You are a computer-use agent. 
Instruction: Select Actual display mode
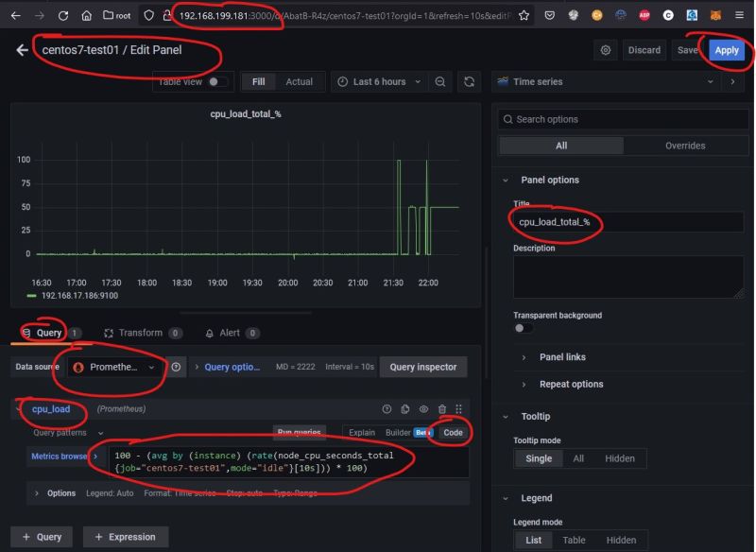[299, 82]
